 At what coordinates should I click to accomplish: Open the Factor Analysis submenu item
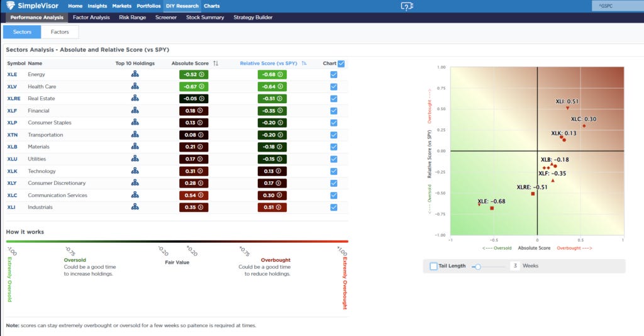point(91,17)
